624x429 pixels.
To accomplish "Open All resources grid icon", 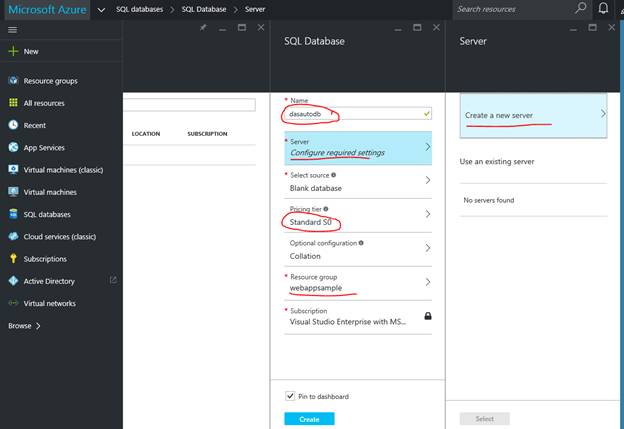I will tap(13, 103).
